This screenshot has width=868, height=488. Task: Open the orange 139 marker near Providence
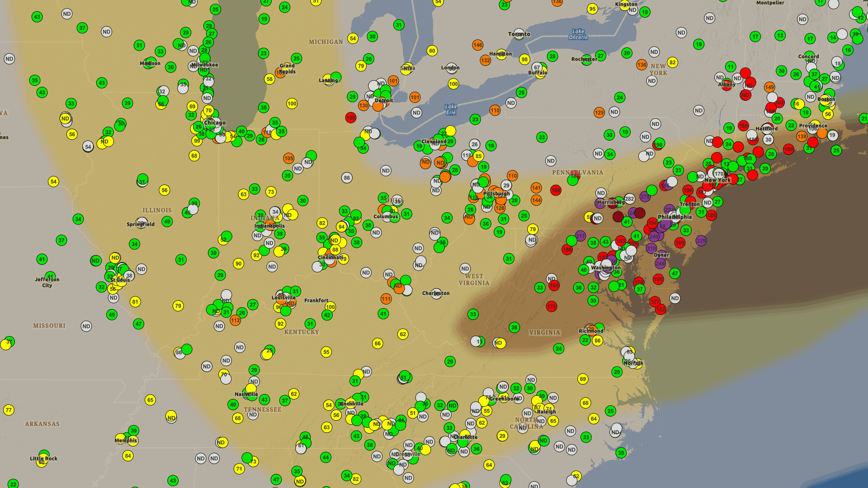pyautogui.click(x=802, y=136)
